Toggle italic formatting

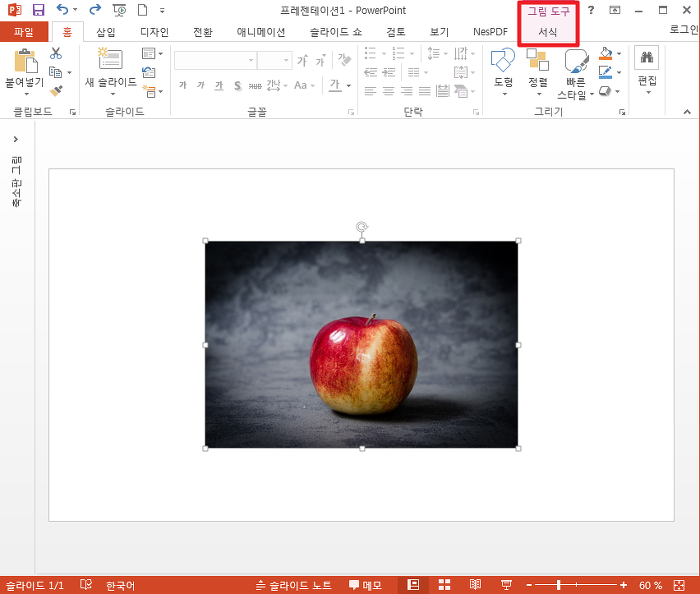(201, 85)
